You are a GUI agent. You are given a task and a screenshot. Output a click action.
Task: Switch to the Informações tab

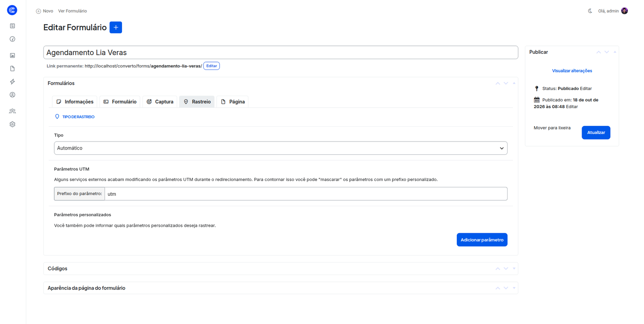[75, 102]
